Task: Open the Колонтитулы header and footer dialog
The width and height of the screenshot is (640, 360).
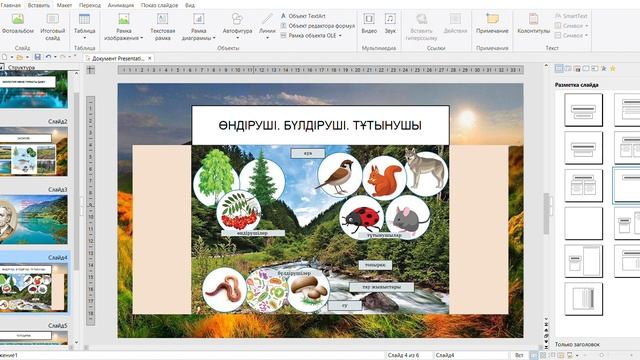Action: point(533,24)
